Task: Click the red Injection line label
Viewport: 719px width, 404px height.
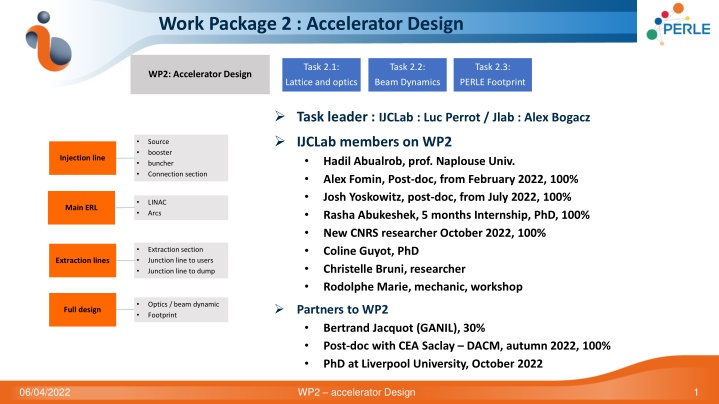Action: click(x=84, y=158)
